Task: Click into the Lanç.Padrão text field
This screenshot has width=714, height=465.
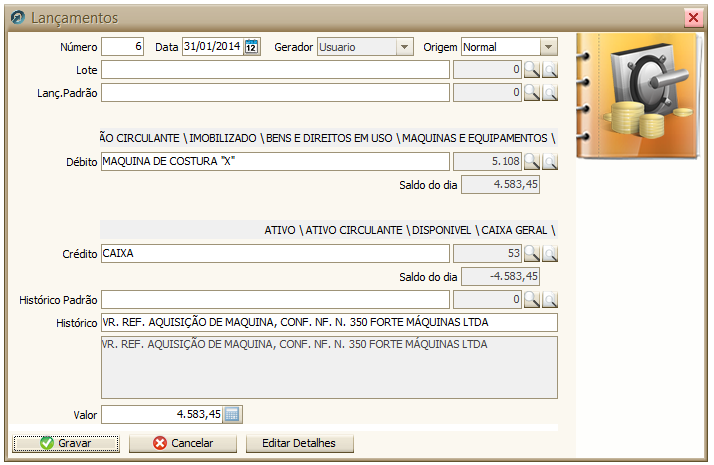Action: (275, 92)
